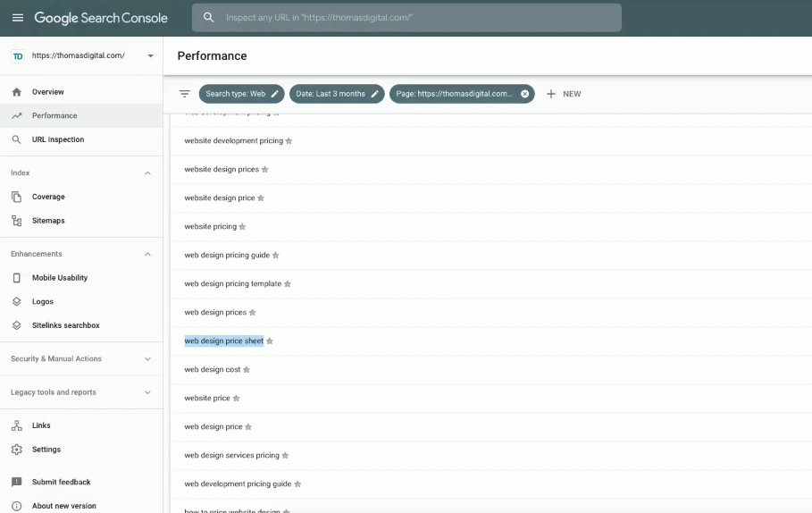This screenshot has width=812, height=513.
Task: Go to Overview page
Action: point(48,92)
